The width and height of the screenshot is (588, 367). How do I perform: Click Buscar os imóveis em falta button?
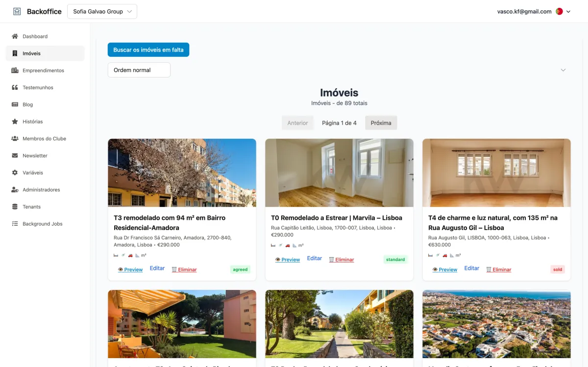tap(148, 50)
